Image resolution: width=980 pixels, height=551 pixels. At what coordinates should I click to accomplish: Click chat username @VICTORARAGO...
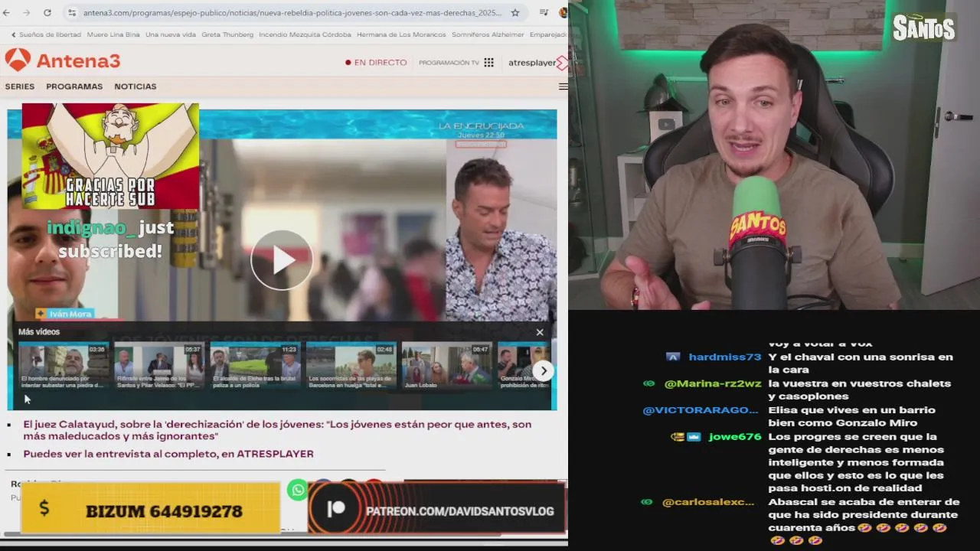click(701, 410)
